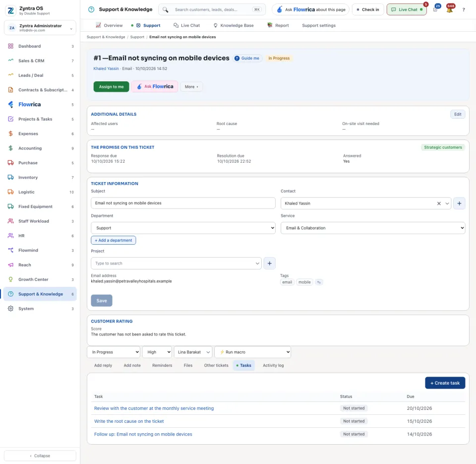Open Logistic sidebar icon
The image size is (476, 464).
click(x=10, y=192)
